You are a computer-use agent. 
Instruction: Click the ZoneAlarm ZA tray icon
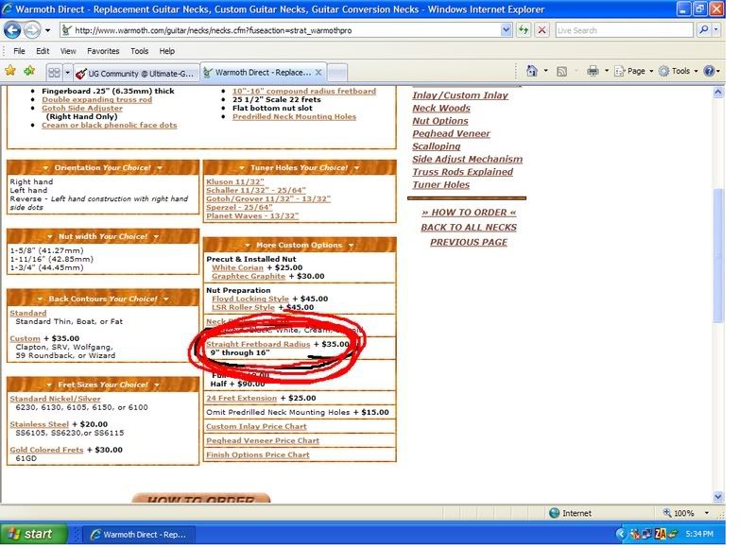tap(660, 534)
